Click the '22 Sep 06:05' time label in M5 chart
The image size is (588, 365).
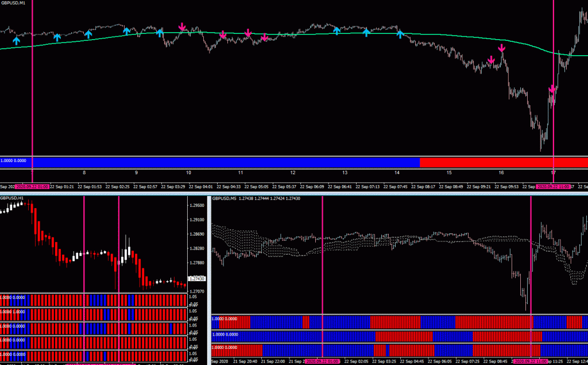click(439, 361)
